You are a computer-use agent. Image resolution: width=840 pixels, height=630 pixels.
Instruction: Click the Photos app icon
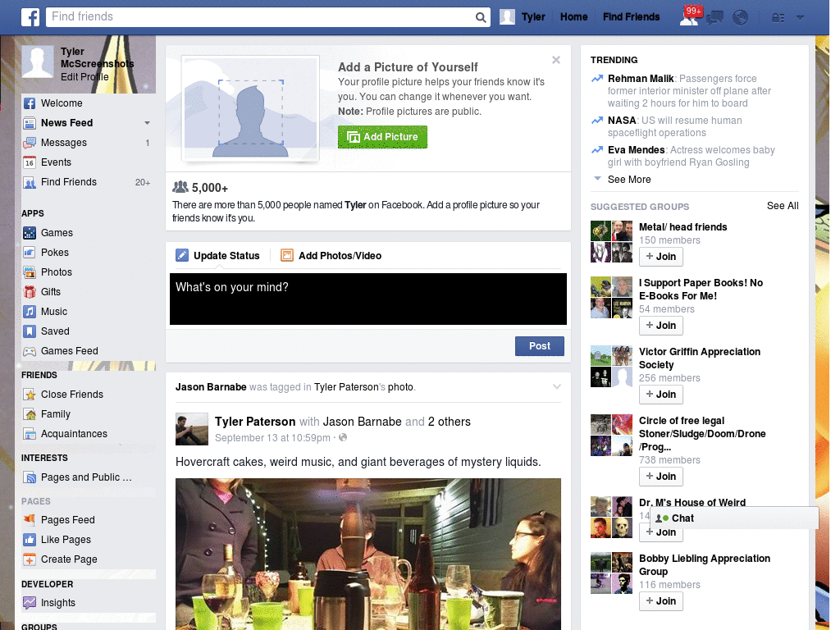tap(30, 272)
